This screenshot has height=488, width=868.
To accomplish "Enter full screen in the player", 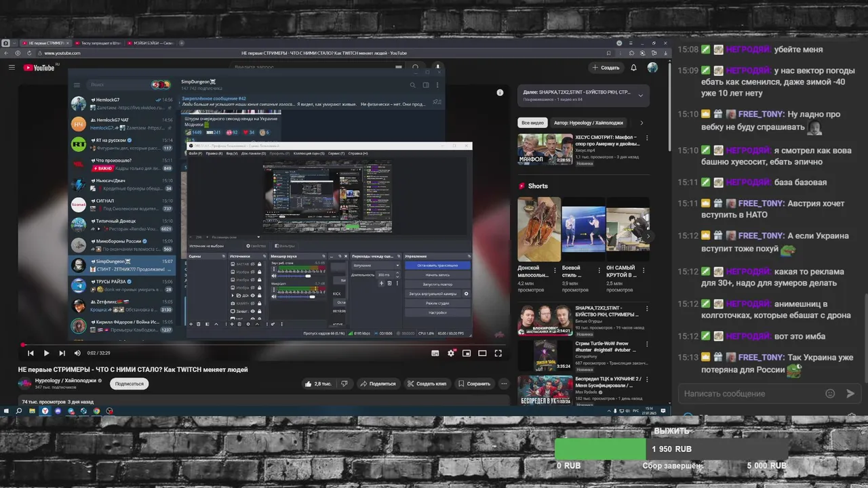I will (x=498, y=353).
